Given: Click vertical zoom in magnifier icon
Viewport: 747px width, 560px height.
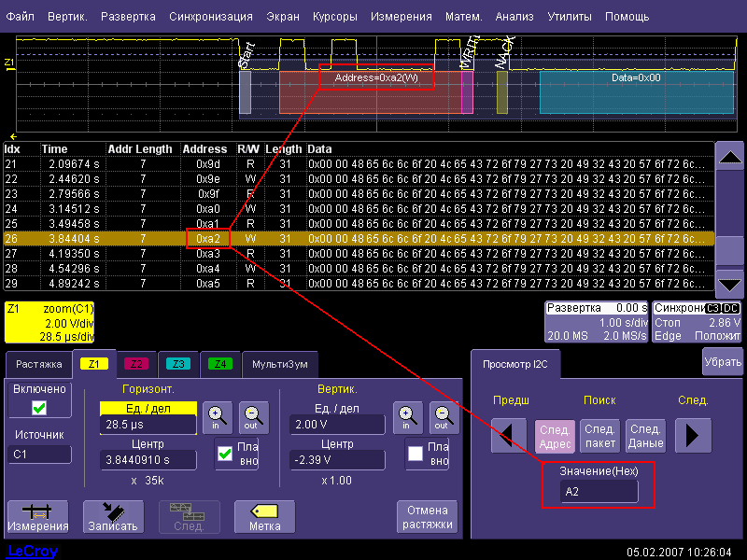Looking at the screenshot, I should tap(406, 416).
